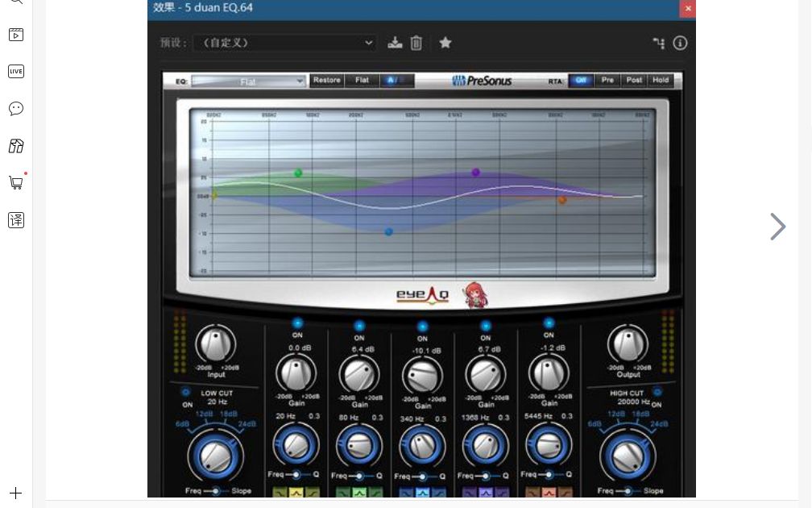Choose green band peak filter shape icon

tap(359, 493)
